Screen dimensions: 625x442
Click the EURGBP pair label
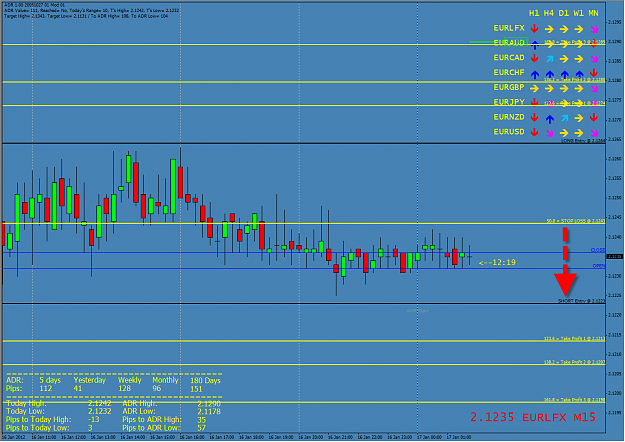[x=509, y=87]
